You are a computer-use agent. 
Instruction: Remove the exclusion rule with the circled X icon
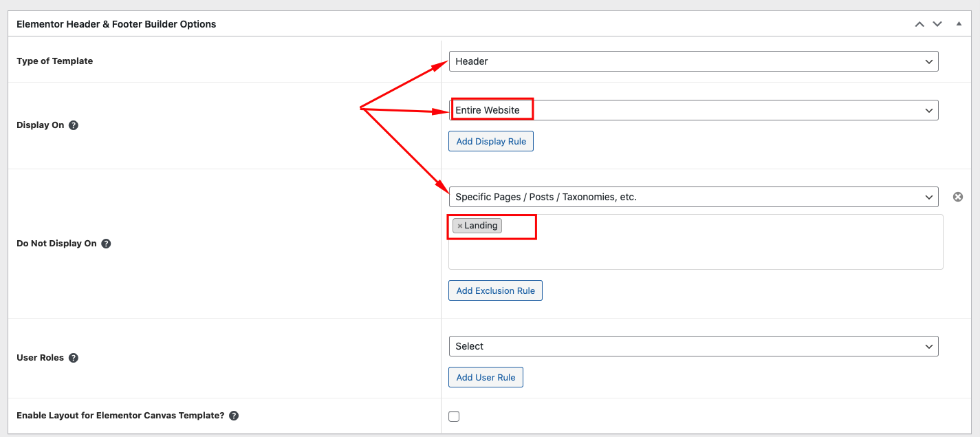point(958,197)
